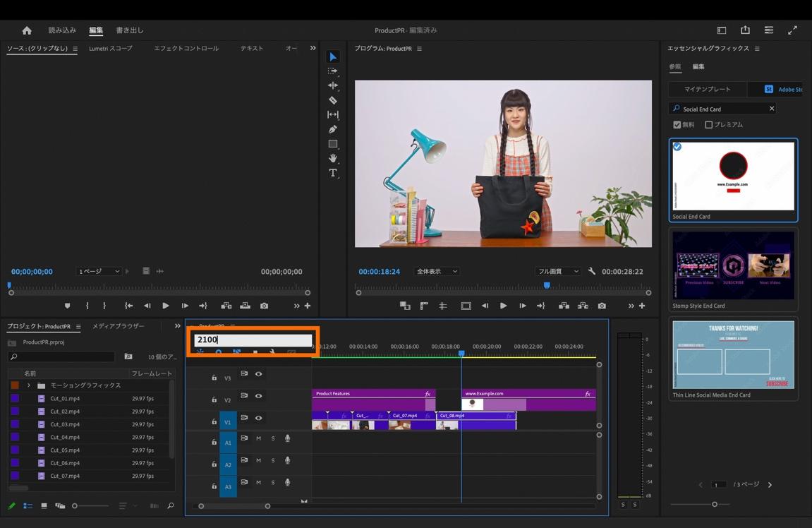The width and height of the screenshot is (812, 528).
Task: Select the Hand tool
Action: (333, 158)
